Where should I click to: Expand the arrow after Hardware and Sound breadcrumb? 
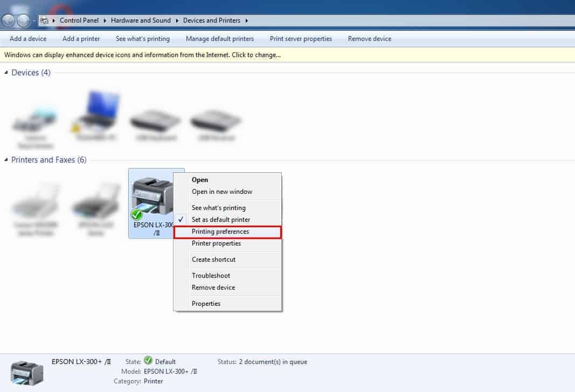(176, 20)
